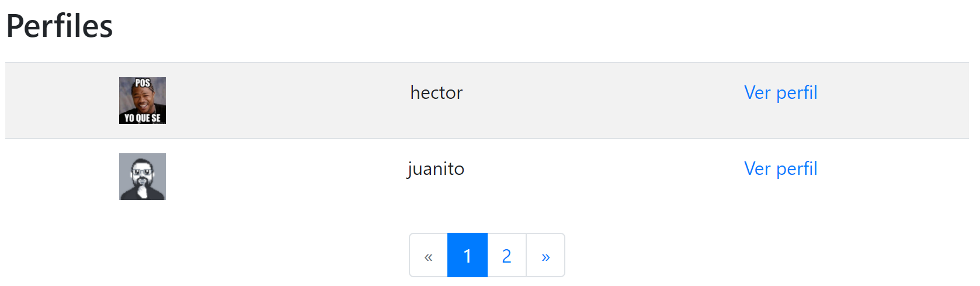This screenshot has height=286, width=980.
Task: Follow the first Ver perfil link
Action: pyautogui.click(x=780, y=92)
